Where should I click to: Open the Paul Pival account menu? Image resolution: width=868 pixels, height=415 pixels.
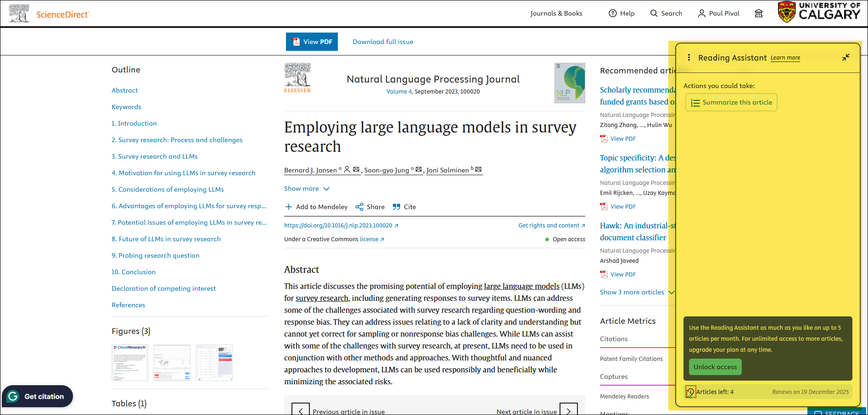pyautogui.click(x=719, y=13)
